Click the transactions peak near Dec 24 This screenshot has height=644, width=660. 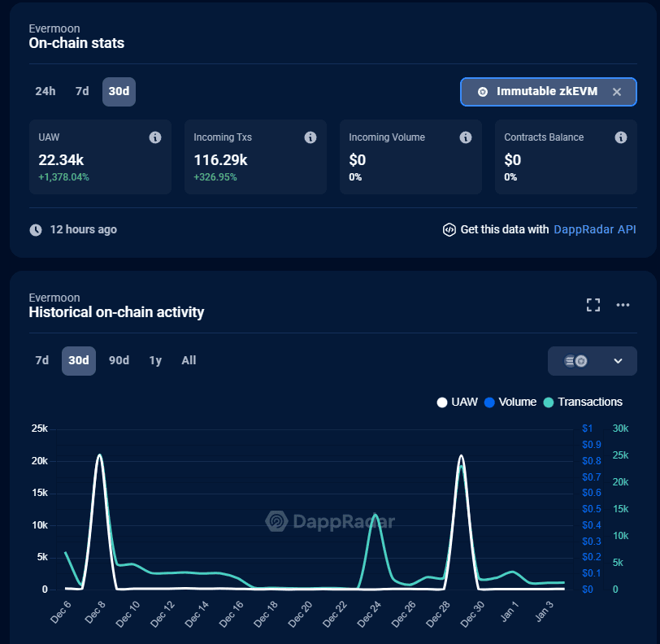tap(375, 515)
